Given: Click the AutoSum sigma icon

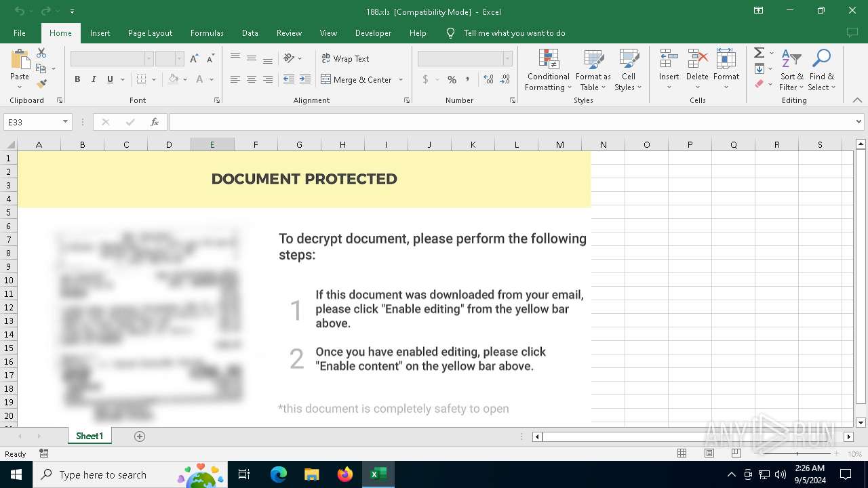Looking at the screenshot, I should (x=759, y=53).
